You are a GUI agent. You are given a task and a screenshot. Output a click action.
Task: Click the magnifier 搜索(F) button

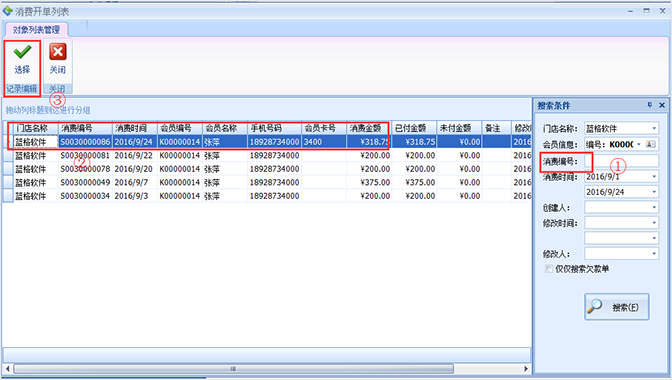(x=616, y=307)
